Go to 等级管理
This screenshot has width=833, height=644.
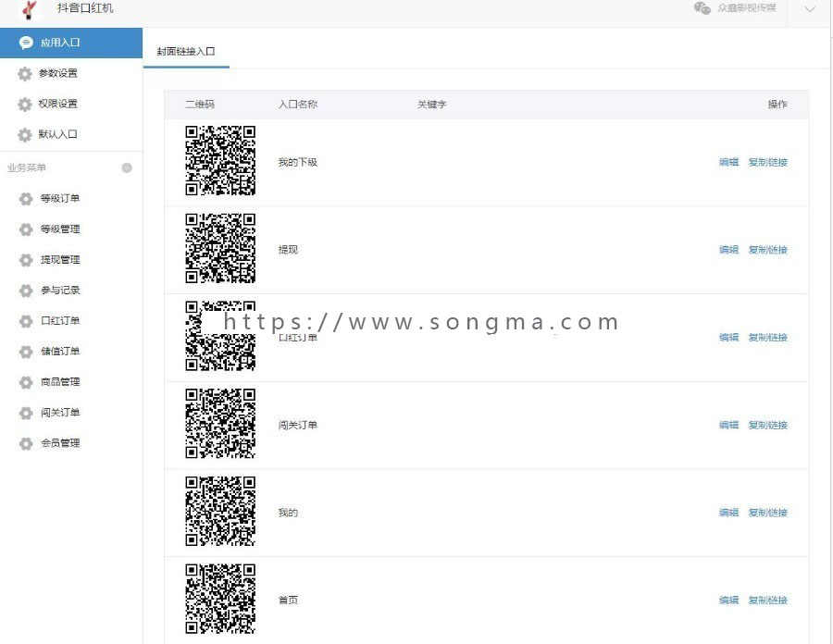point(60,229)
